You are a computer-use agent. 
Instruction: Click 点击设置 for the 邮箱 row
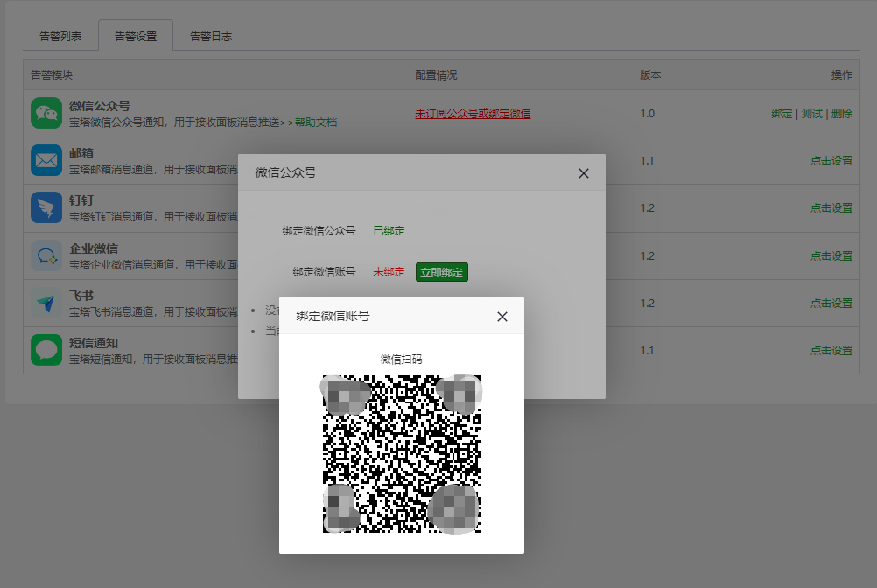(831, 160)
